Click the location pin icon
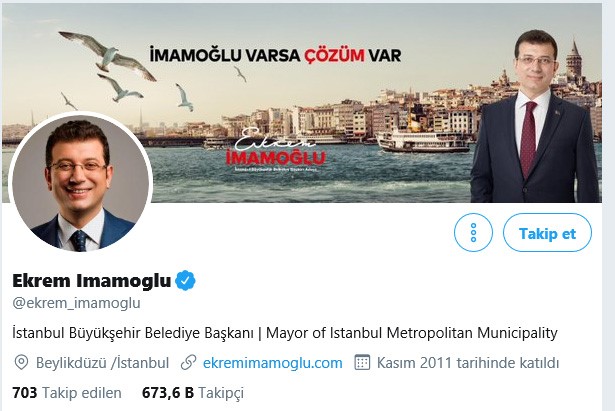 21,363
